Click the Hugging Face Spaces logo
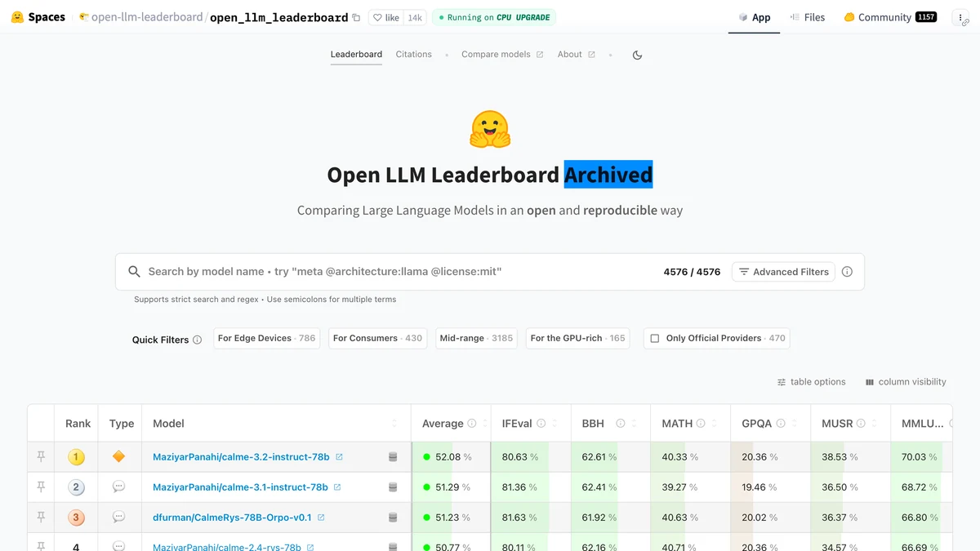The width and height of the screenshot is (980, 551). pos(38,17)
